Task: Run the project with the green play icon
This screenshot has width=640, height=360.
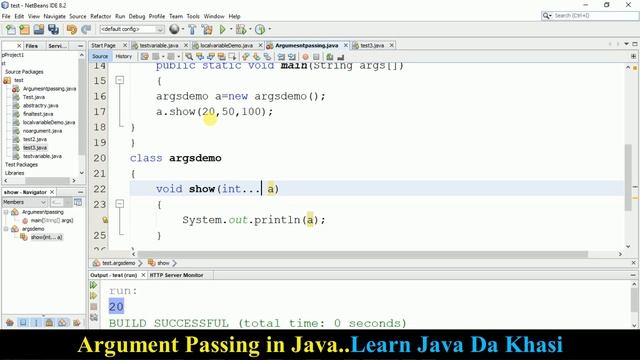Action: (x=222, y=29)
